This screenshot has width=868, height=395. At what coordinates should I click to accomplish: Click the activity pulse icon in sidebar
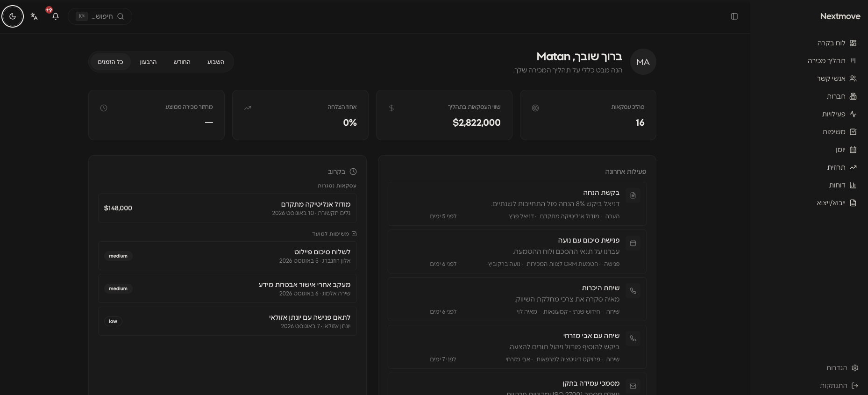point(853,114)
